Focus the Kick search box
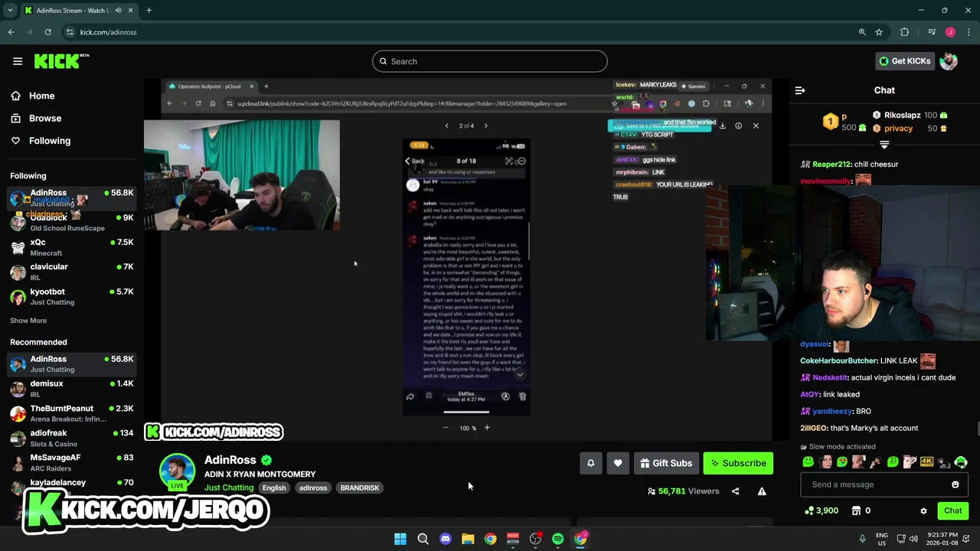The image size is (980, 551). tap(490, 61)
